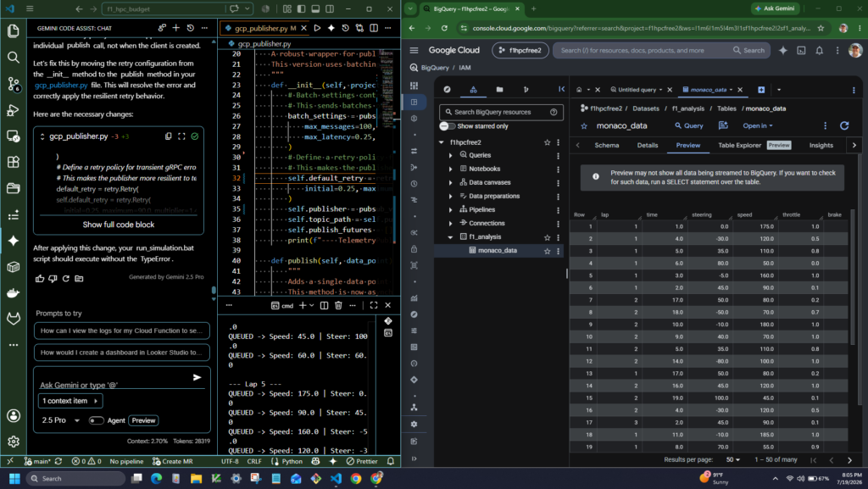
Task: Open Gemini chat history icon
Action: (x=191, y=28)
